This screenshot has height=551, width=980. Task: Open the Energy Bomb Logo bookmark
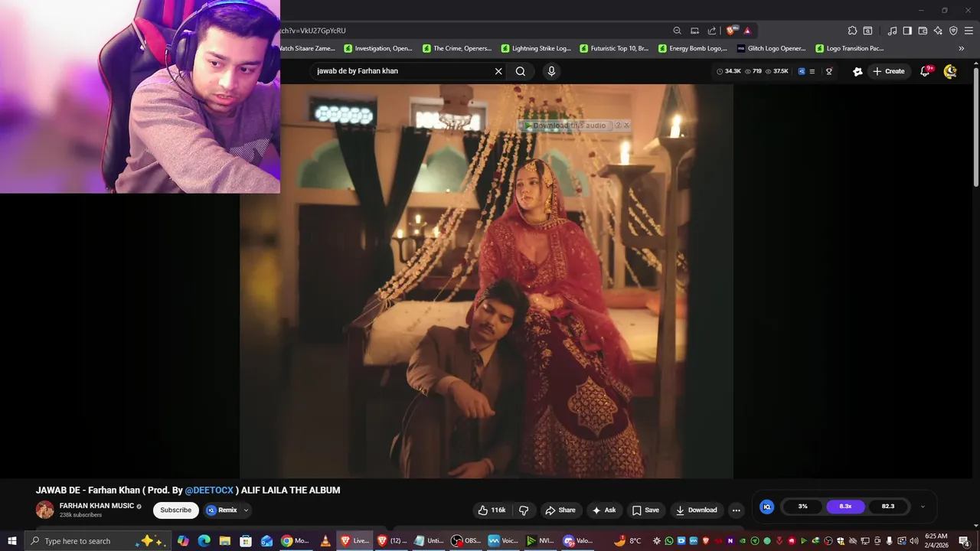point(693,48)
